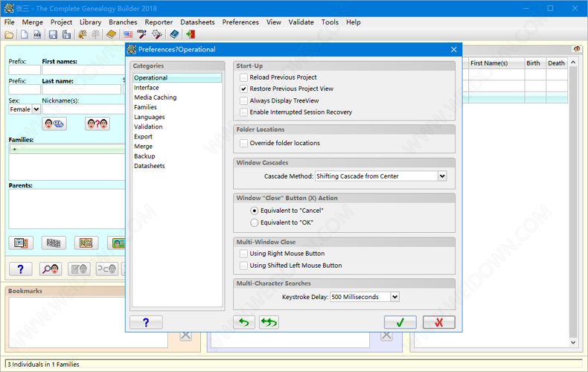Enable Reload Previous Project checkbox
This screenshot has height=372, width=588.
click(x=243, y=77)
